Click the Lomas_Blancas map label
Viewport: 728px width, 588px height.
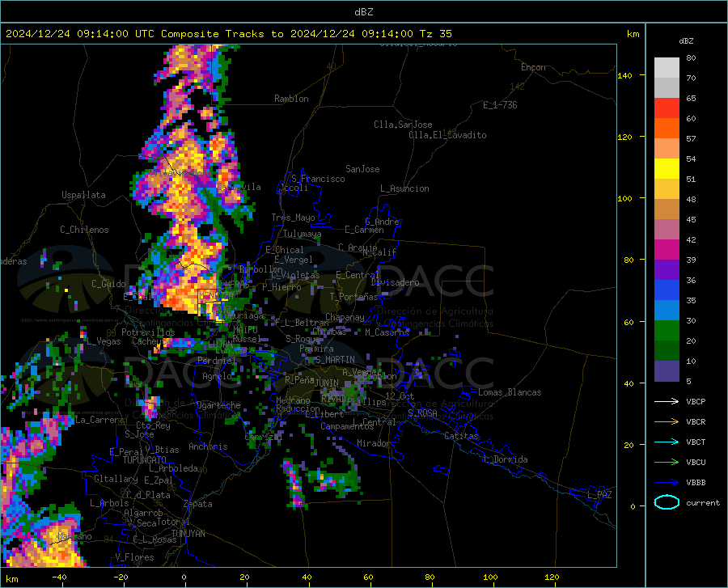(x=510, y=392)
